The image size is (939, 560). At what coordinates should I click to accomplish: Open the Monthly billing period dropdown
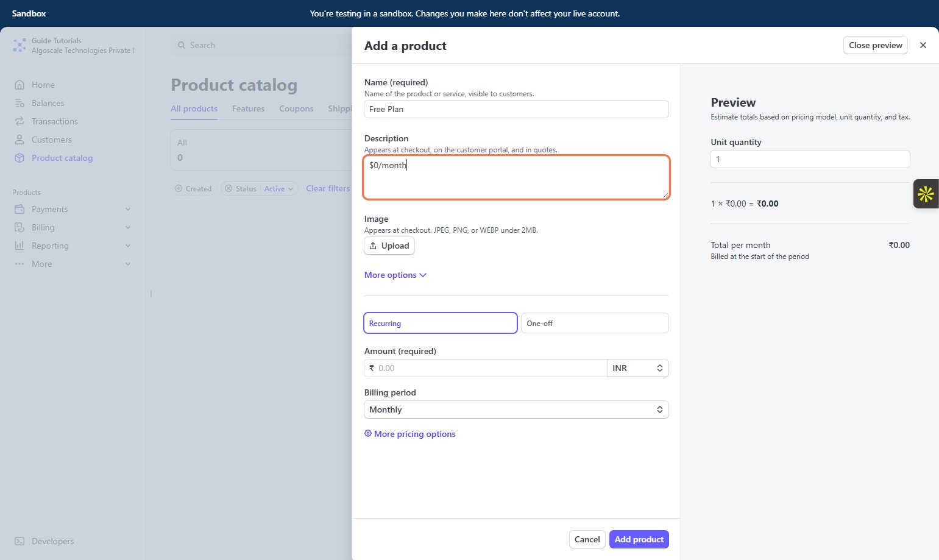[x=516, y=409]
